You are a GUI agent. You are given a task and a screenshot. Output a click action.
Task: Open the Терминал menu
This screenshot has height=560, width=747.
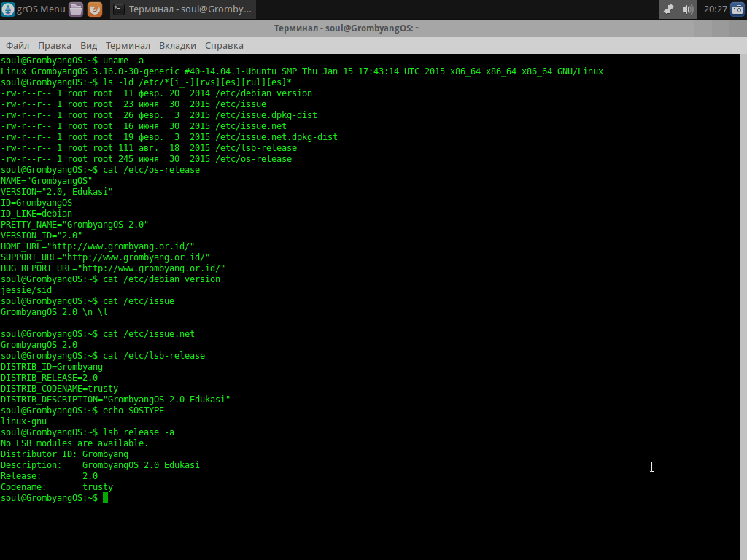click(x=128, y=46)
